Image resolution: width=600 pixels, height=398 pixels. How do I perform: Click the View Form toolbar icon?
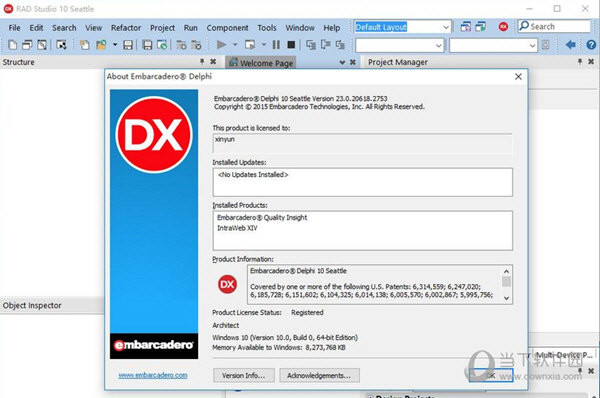pos(42,45)
